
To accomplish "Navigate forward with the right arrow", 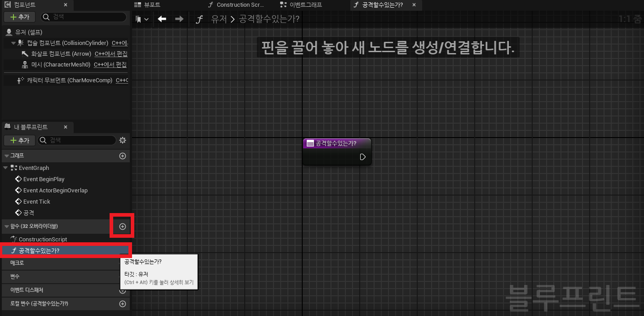I will coord(179,19).
